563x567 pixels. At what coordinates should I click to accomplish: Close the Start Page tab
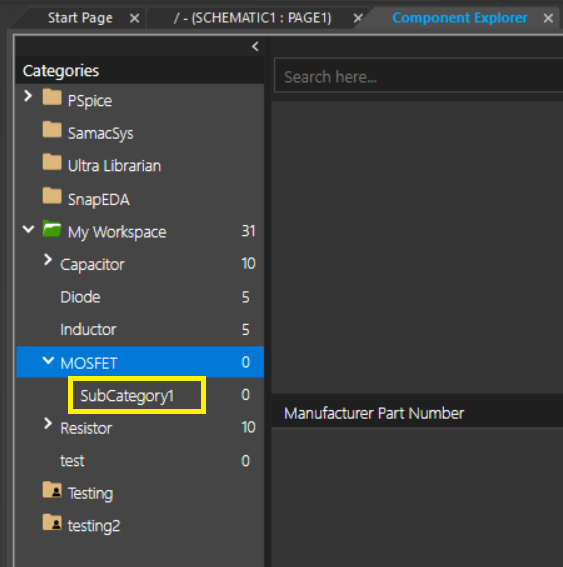tap(135, 18)
